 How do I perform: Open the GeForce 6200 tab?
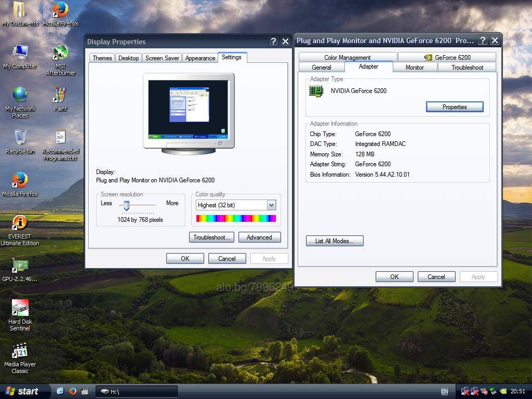447,58
